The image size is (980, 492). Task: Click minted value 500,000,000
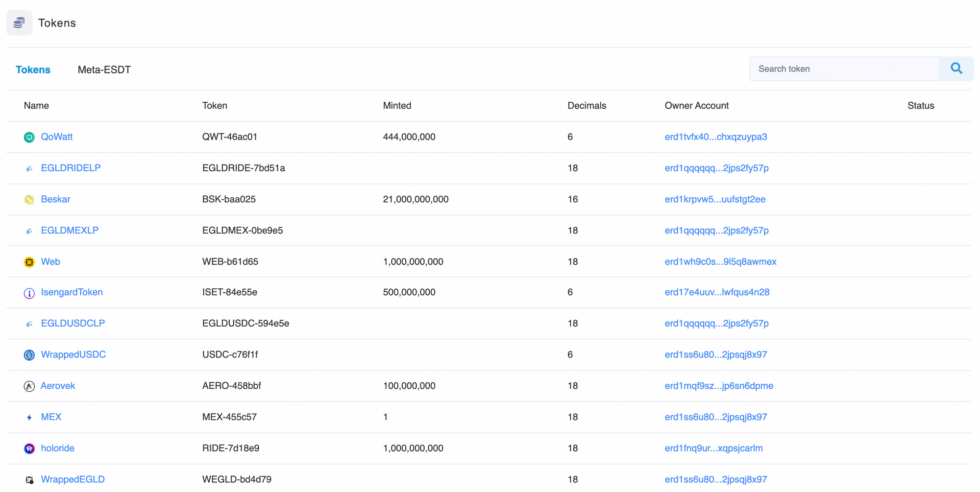coord(409,292)
